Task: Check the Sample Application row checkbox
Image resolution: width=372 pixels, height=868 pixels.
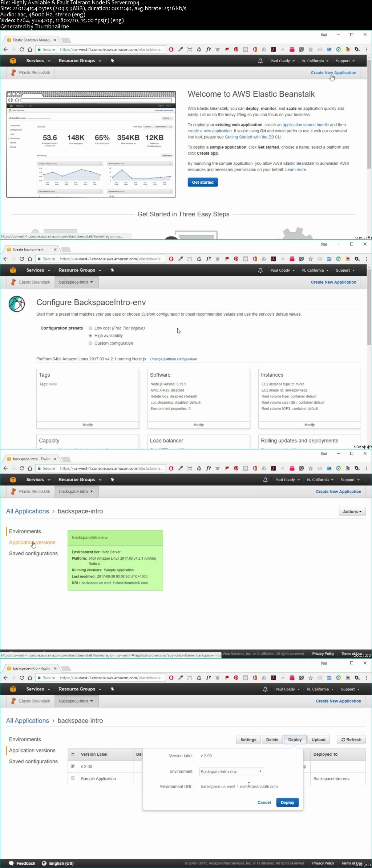Action: [x=73, y=778]
